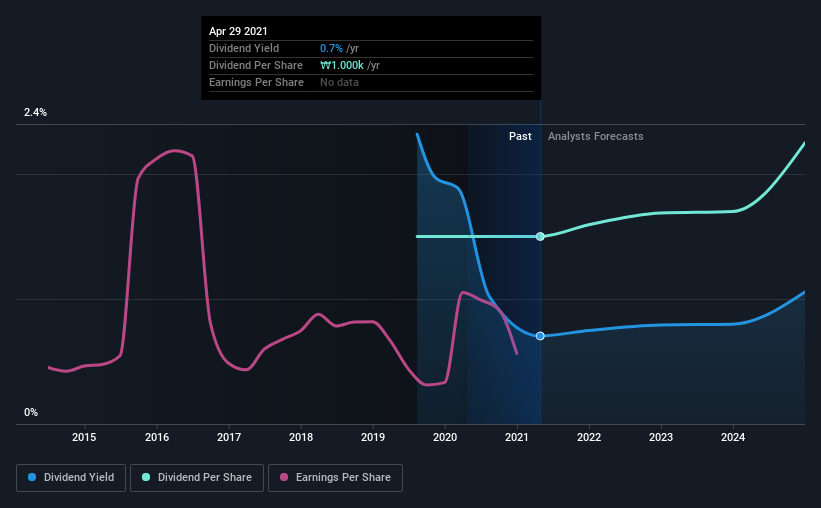Click the 0.7% dividend yield value in the tooltip
This screenshot has width=821, height=508.
point(331,48)
